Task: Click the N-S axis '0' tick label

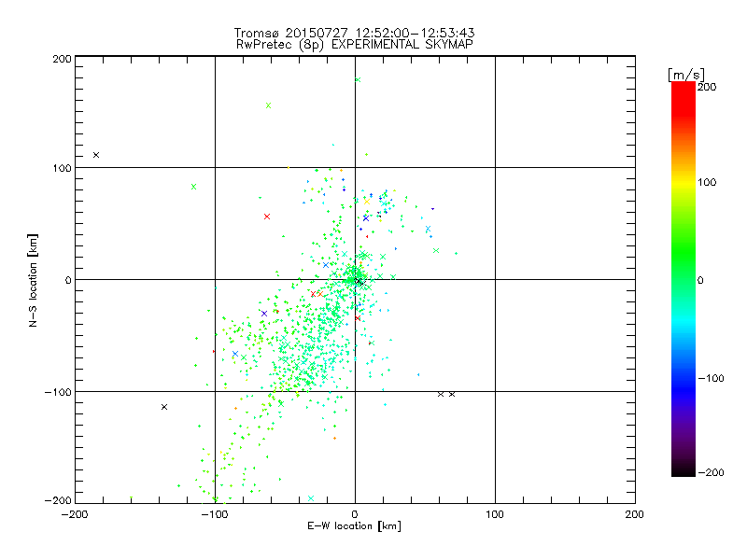Action: [68, 280]
